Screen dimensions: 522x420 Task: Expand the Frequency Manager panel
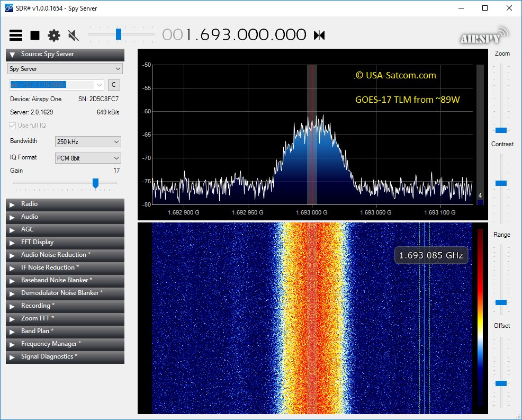coord(65,344)
